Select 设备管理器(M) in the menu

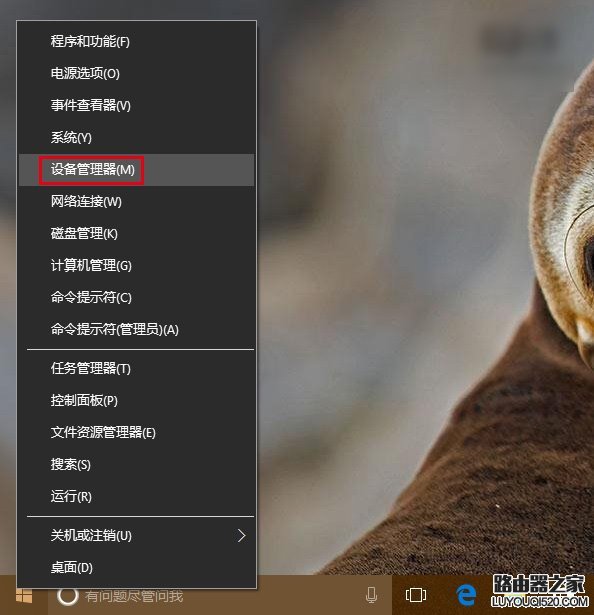[137, 169]
